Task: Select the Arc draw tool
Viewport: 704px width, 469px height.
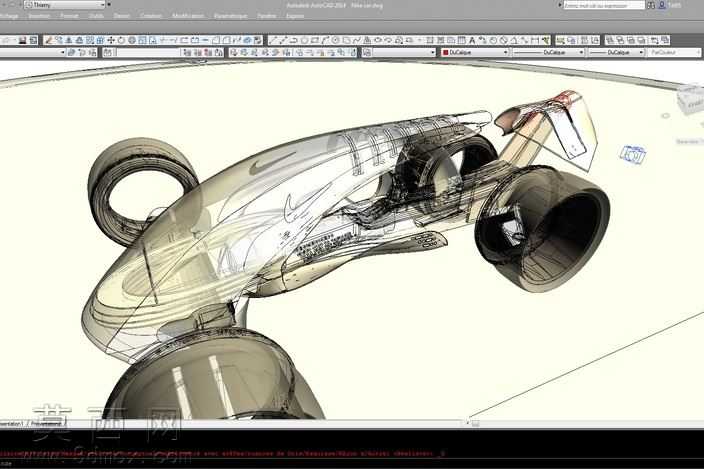Action: click(x=325, y=40)
